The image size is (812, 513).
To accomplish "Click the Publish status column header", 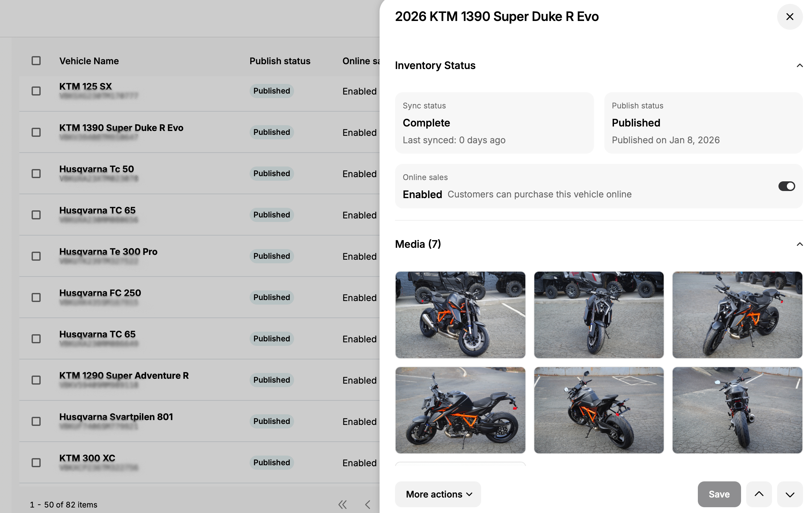I will (280, 61).
